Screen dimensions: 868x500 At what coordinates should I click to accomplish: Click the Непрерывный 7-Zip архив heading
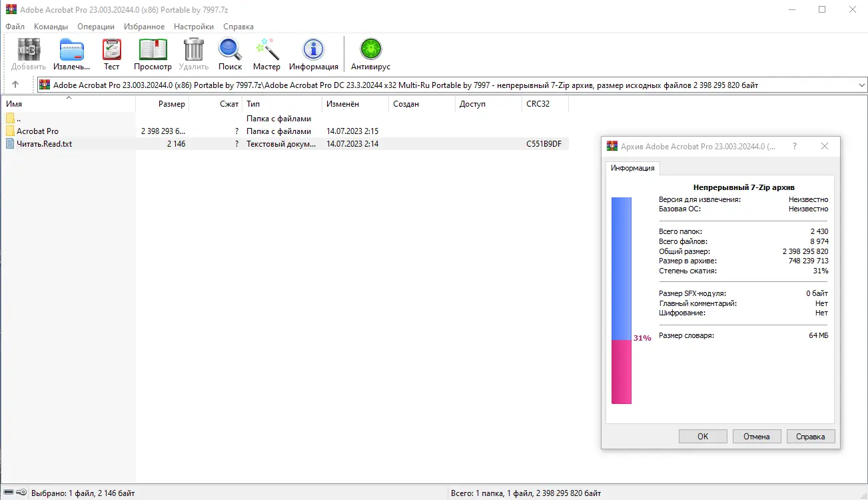tap(743, 187)
